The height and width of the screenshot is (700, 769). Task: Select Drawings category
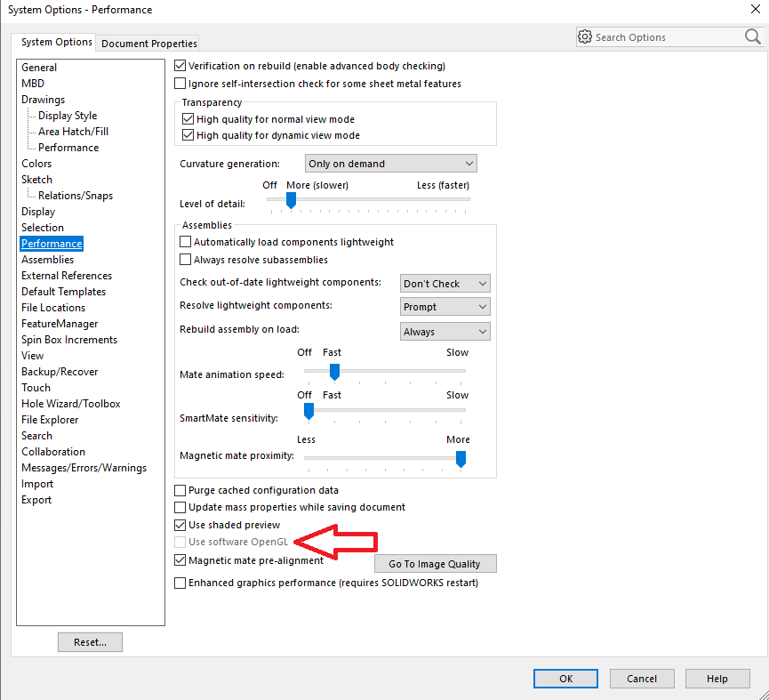pos(43,100)
